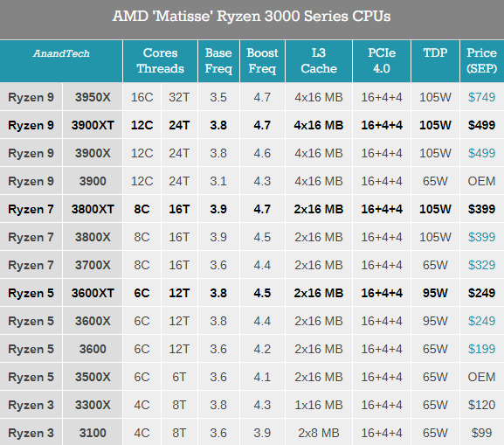This screenshot has height=445, width=504.
Task: Select the 'Cores Threads' column header
Action: pyautogui.click(x=160, y=61)
